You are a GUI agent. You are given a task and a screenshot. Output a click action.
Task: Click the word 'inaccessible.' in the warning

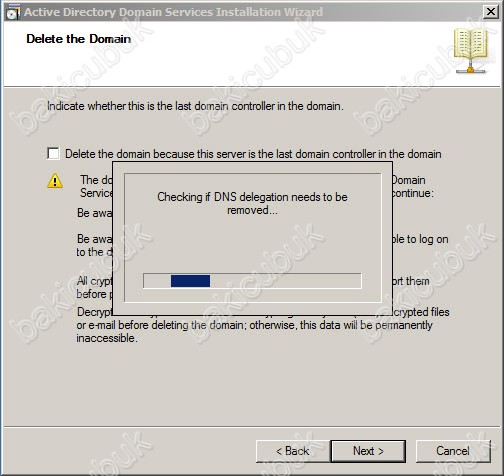(107, 338)
